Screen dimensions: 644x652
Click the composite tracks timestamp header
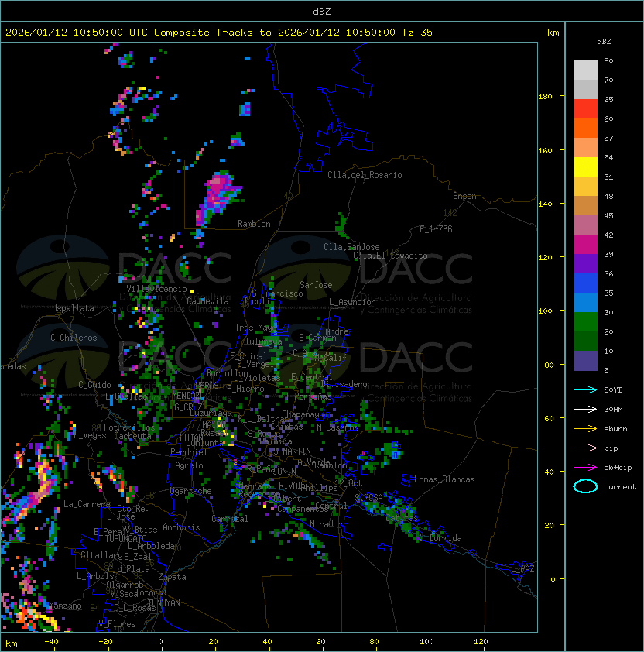219,32
